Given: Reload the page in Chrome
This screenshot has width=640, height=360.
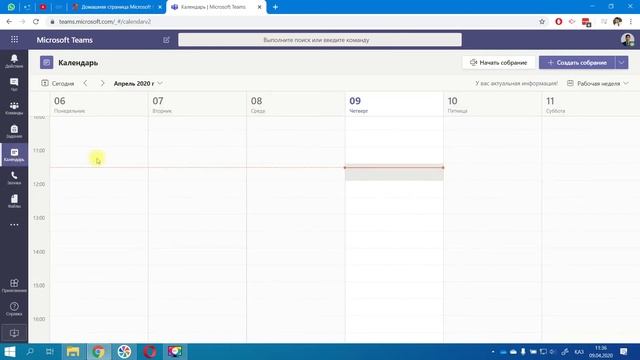Looking at the screenshot, I should click(36, 22).
